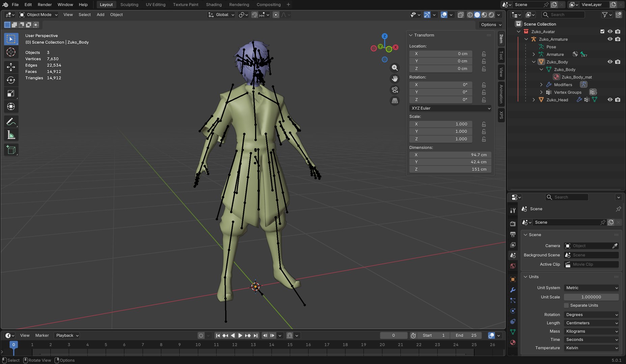
Task: Click the zoom viewport magnifier icon
Action: [394, 68]
